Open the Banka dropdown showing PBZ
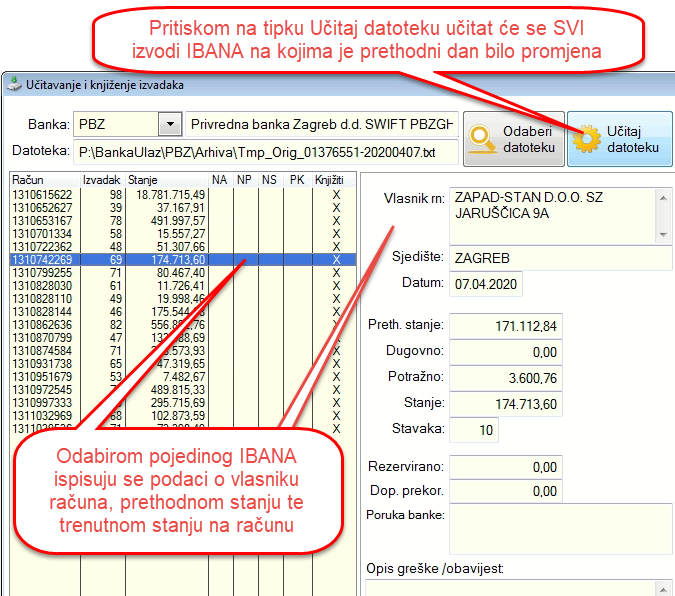Viewport: 675px width, 596px height. [167, 125]
